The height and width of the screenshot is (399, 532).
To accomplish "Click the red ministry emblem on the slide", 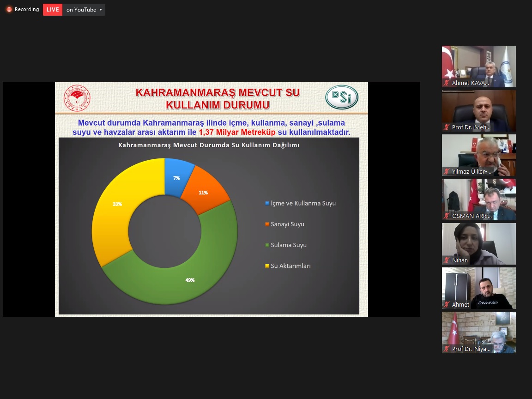I will (77, 98).
